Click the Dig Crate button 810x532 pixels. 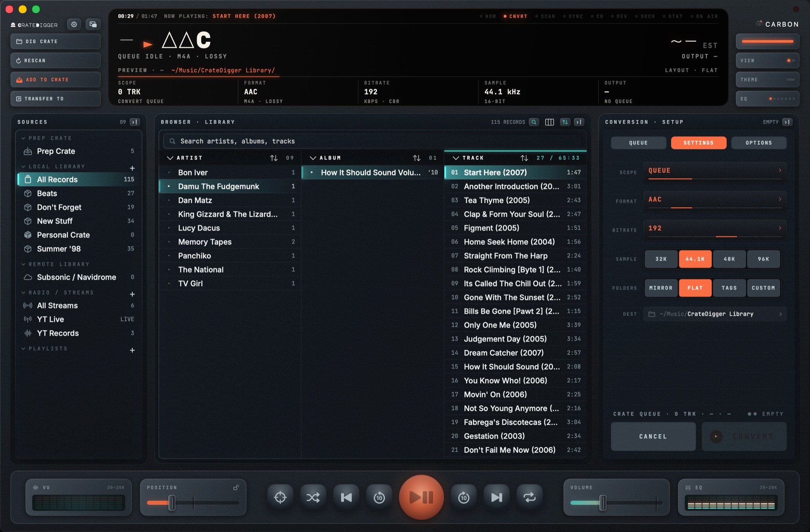tap(55, 41)
